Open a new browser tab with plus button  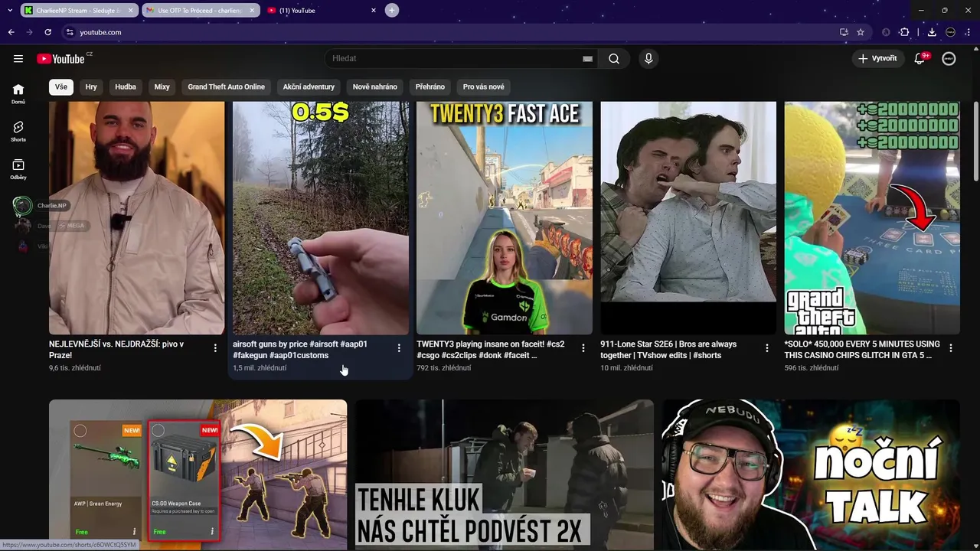[x=391, y=11]
